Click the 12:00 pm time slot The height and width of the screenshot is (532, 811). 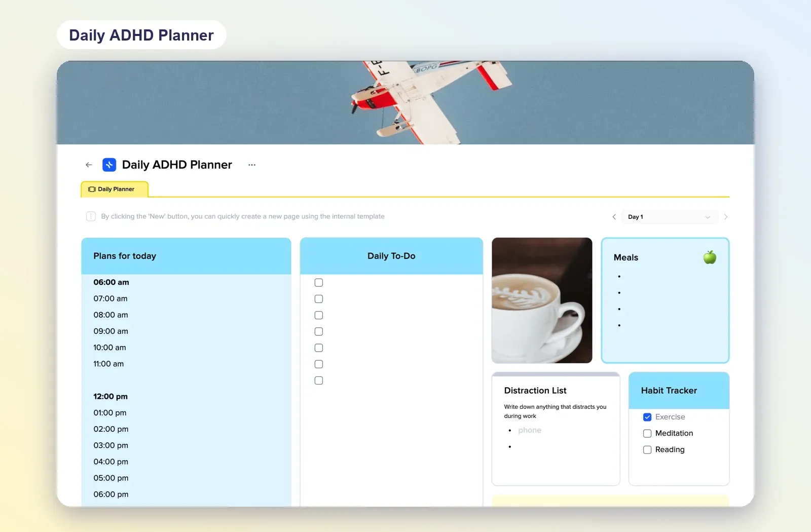point(110,396)
